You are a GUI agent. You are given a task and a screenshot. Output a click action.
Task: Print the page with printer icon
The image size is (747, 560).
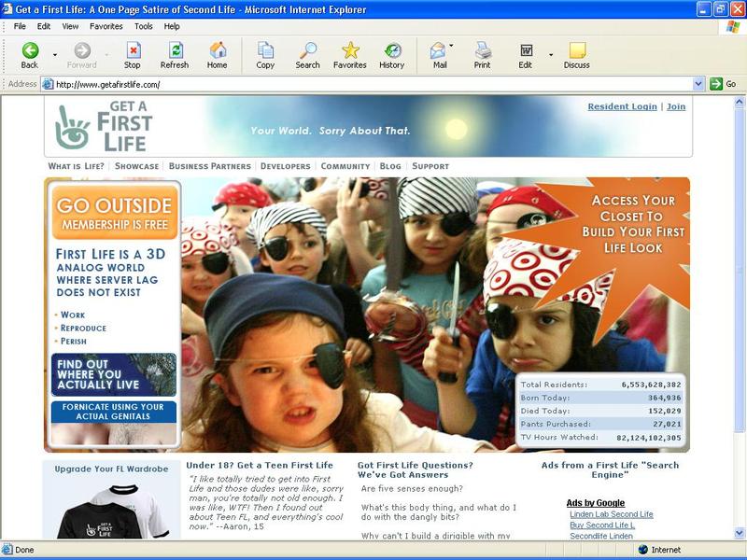coord(483,50)
